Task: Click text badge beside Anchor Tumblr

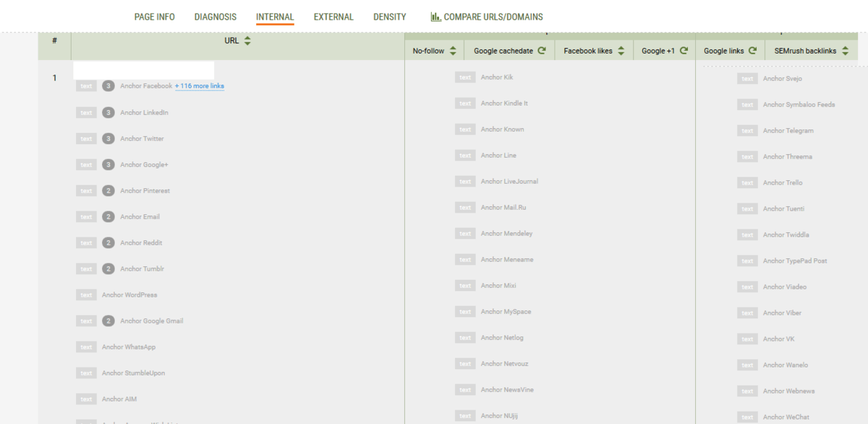Action: click(x=86, y=268)
